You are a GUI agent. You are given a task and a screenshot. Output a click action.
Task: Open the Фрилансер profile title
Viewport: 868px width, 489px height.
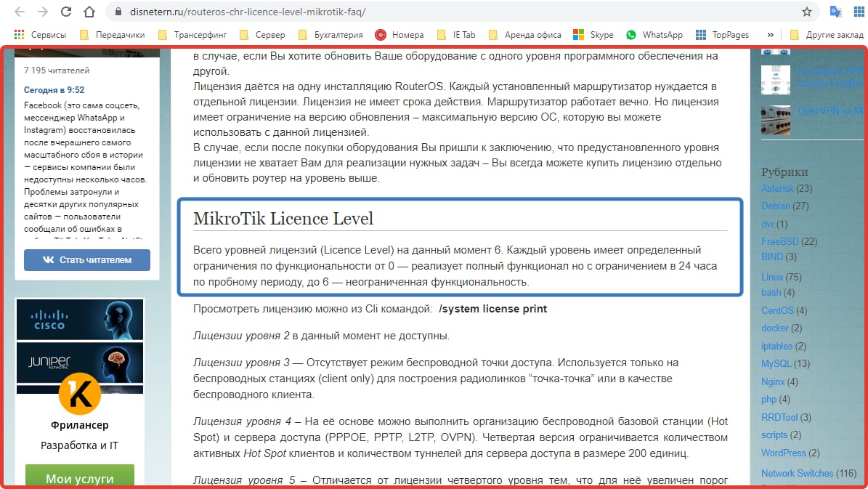(80, 425)
